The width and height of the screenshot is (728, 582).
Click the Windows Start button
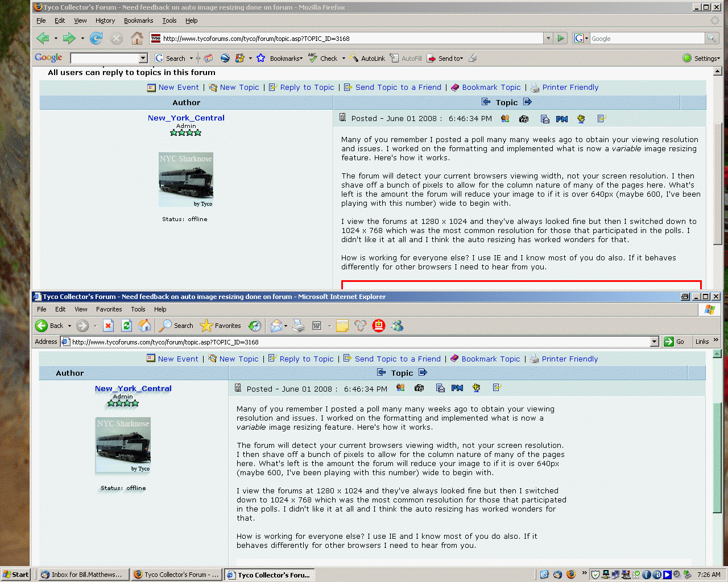click(x=16, y=575)
